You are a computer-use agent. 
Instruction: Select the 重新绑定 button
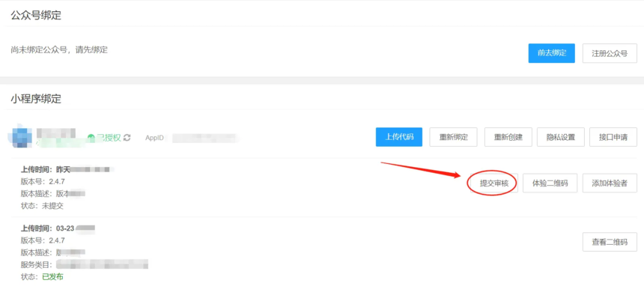pos(454,137)
